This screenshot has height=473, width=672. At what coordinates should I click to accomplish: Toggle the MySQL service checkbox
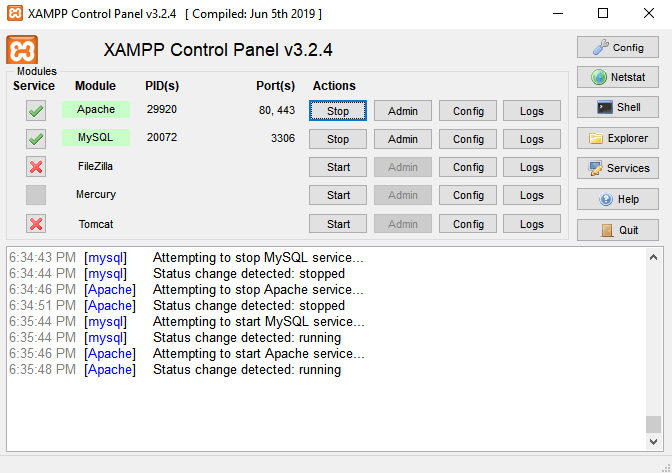coord(36,139)
